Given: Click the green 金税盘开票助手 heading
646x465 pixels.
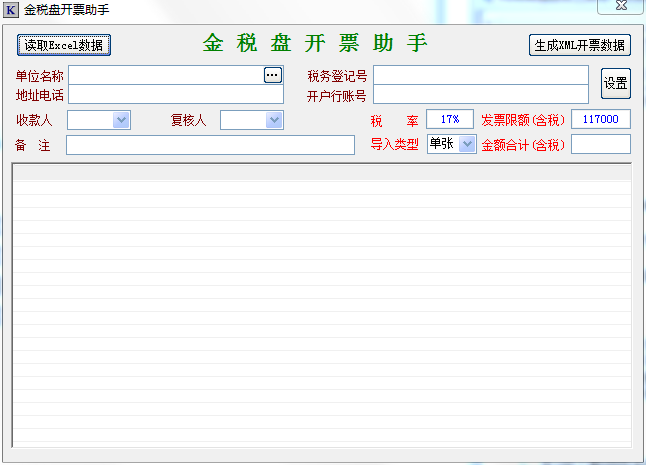Looking at the screenshot, I should pyautogui.click(x=315, y=44).
